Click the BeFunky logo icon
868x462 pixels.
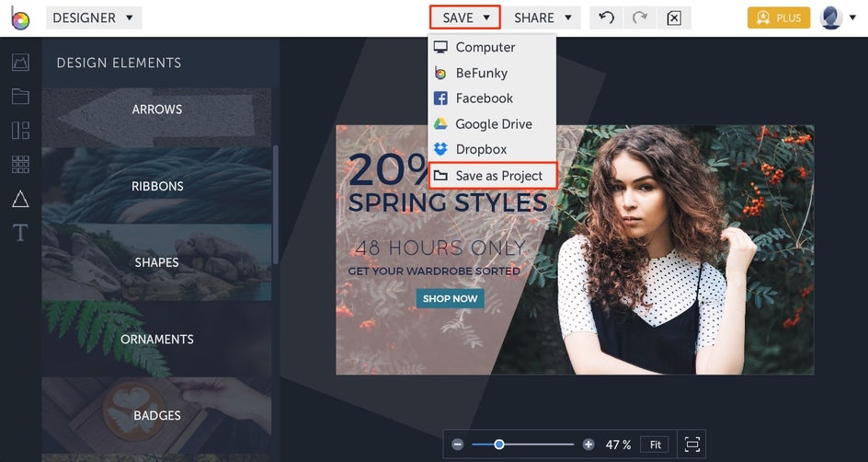[20, 17]
